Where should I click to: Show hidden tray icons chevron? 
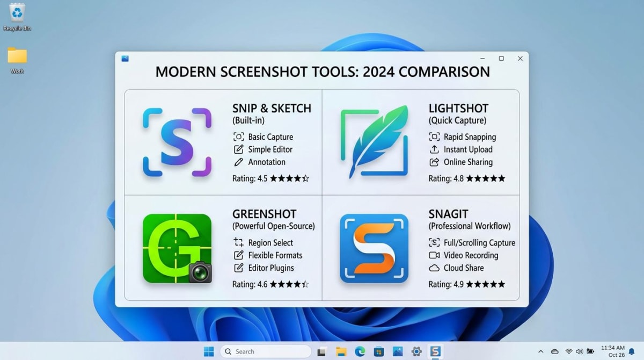pyautogui.click(x=540, y=352)
